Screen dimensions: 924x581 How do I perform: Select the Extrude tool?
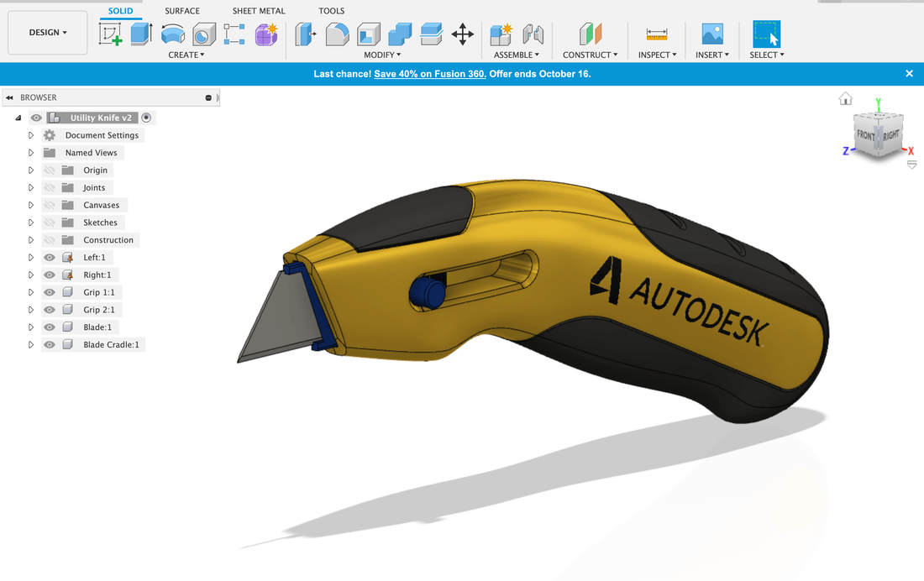[x=141, y=34]
